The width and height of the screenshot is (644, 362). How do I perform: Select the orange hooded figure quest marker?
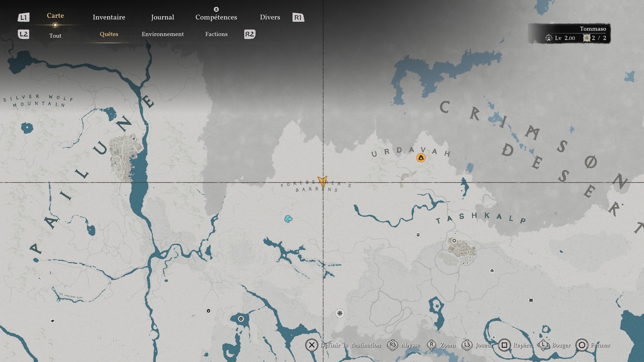tap(421, 158)
